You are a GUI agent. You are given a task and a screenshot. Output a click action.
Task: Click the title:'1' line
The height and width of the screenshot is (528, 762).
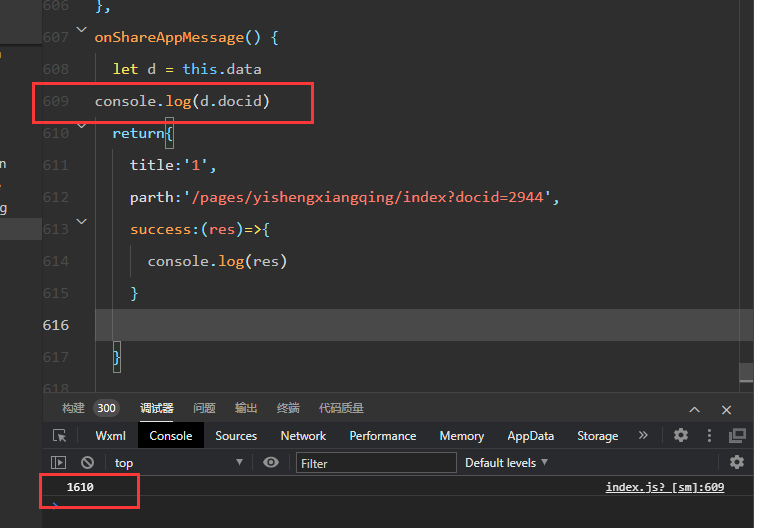pyautogui.click(x=173, y=165)
